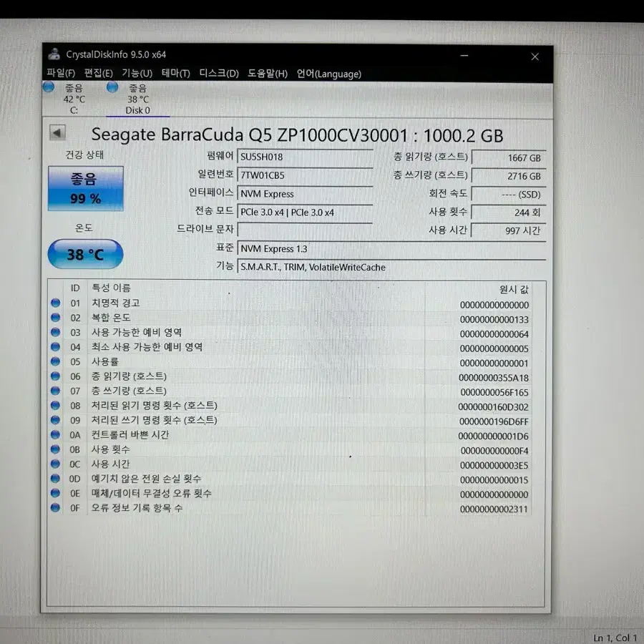Click the status orb of row 03
644x644 pixels.
pyautogui.click(x=55, y=332)
